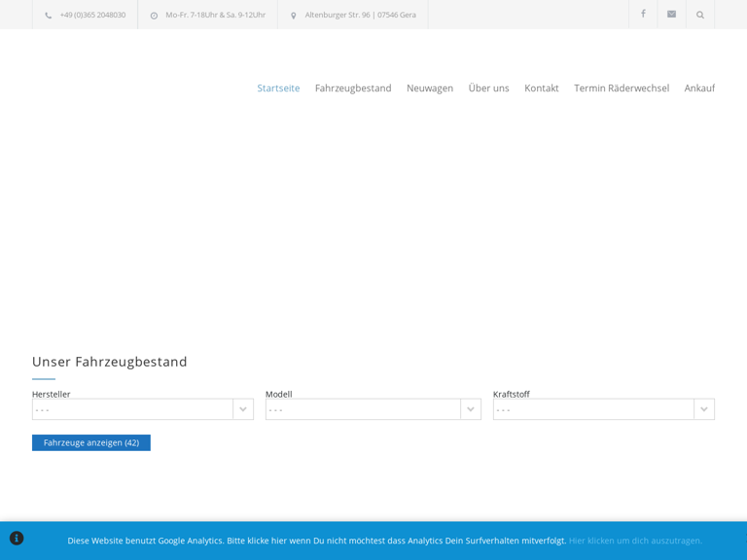Click phone number +49 (0)365 2048030
Screen dimensions: 747x560
pyautogui.click(x=93, y=15)
